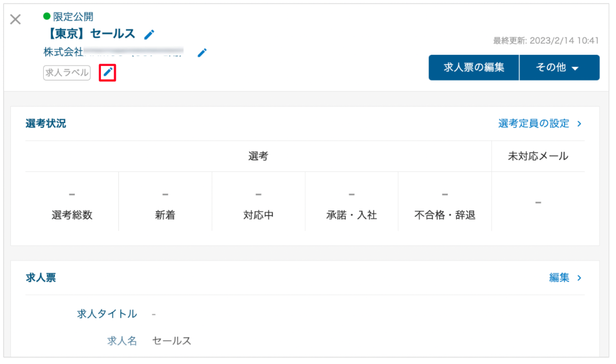Click the 【東京】セールス heading
This screenshot has width=616, height=364.
pos(90,34)
